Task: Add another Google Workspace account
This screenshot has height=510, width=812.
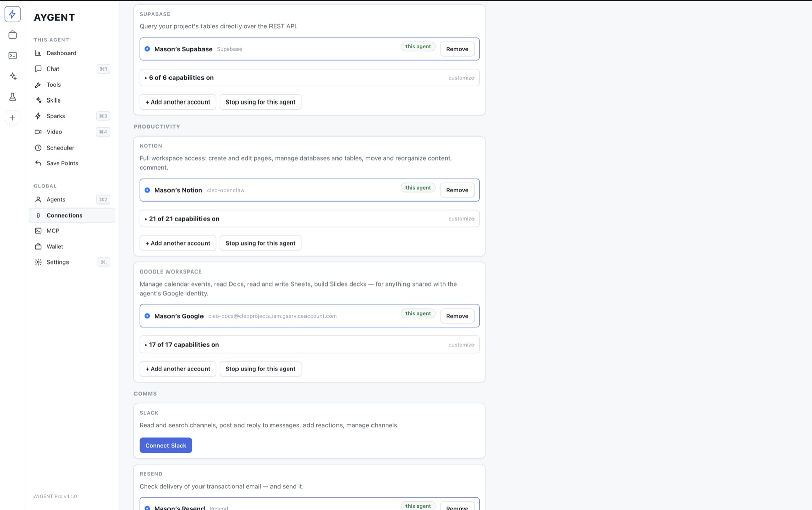Action: tap(178, 369)
